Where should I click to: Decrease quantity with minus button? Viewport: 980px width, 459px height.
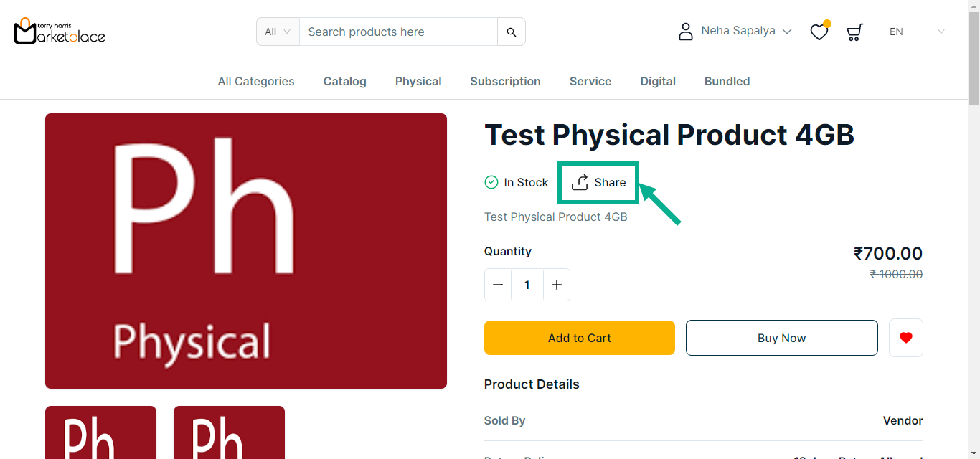498,285
